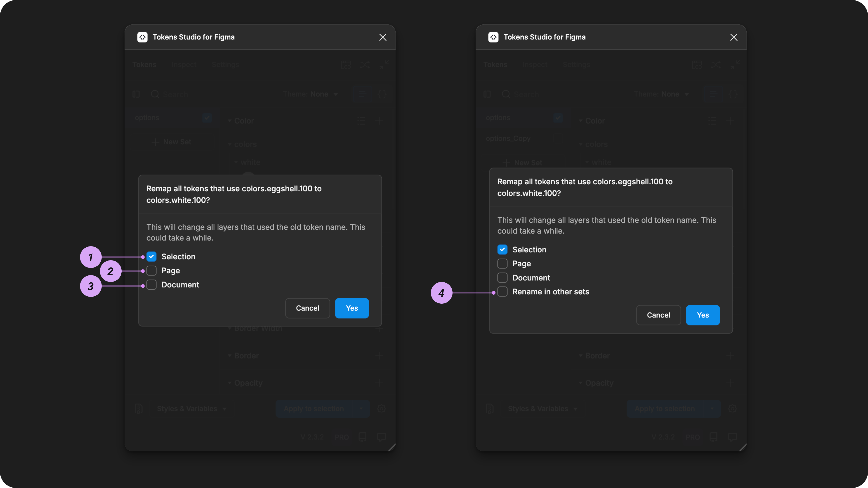Add new Color token in left window
The width and height of the screenshot is (868, 488).
pyautogui.click(x=379, y=121)
